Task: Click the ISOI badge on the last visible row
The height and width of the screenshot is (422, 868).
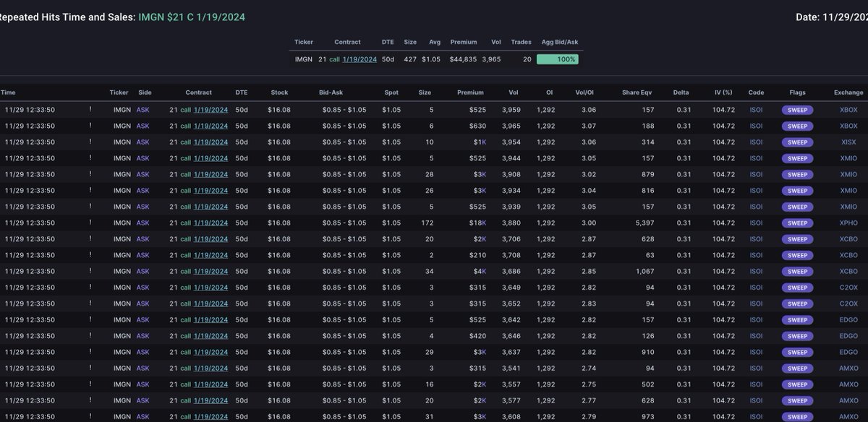Action: coord(755,416)
